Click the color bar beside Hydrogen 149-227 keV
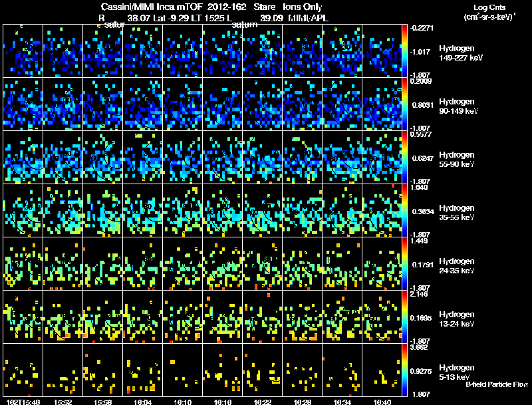This screenshot has height=405, width=532. (404, 51)
